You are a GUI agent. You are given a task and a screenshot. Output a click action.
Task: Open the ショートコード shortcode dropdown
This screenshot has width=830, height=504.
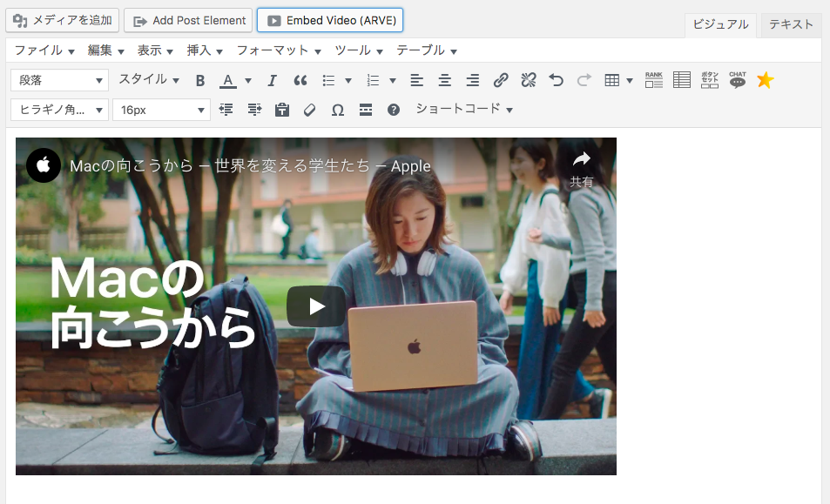[464, 109]
